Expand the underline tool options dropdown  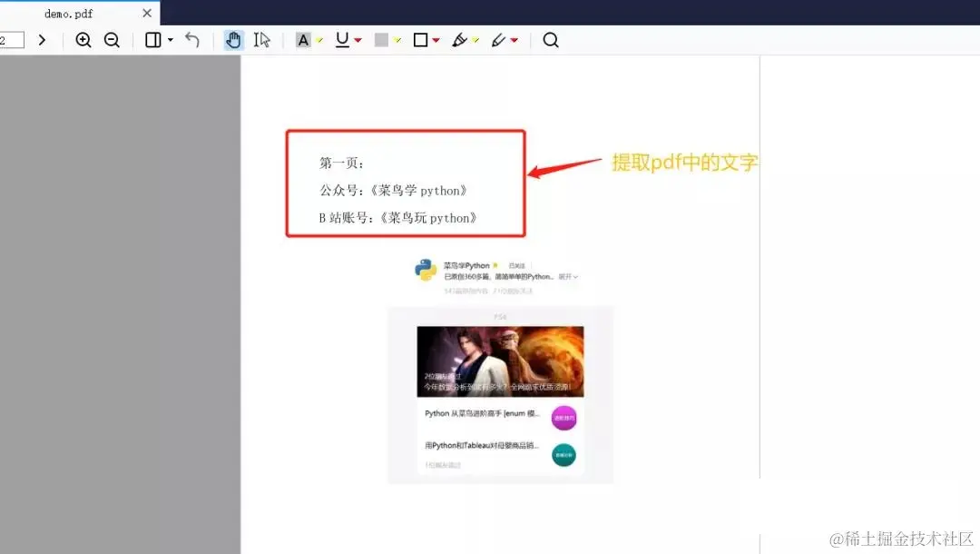(356, 40)
